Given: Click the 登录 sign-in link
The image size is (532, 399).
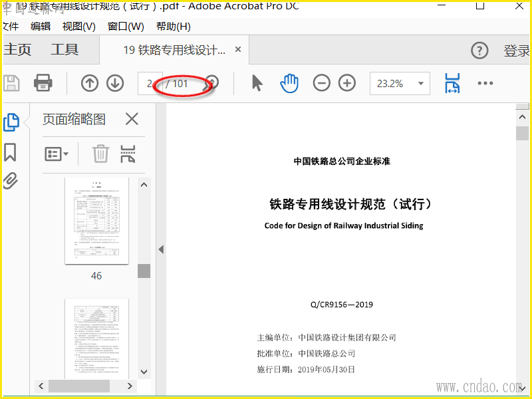Looking at the screenshot, I should (x=516, y=51).
